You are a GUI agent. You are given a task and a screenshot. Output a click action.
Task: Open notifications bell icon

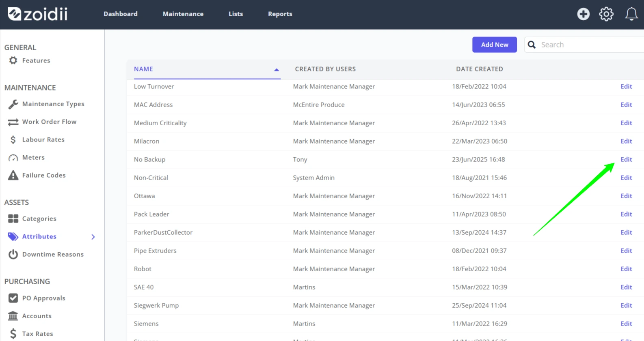(x=631, y=14)
